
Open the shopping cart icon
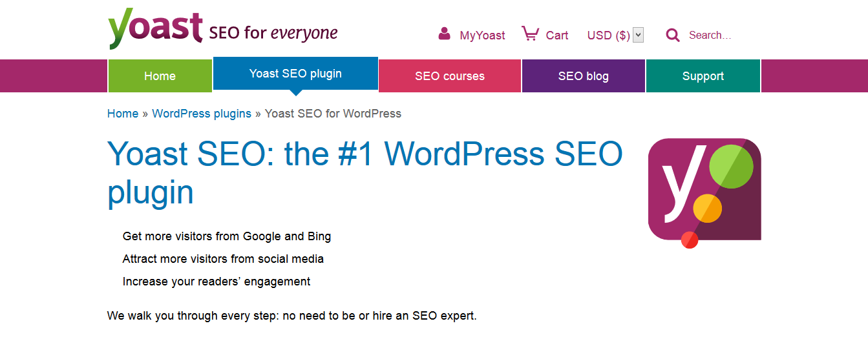coord(531,34)
